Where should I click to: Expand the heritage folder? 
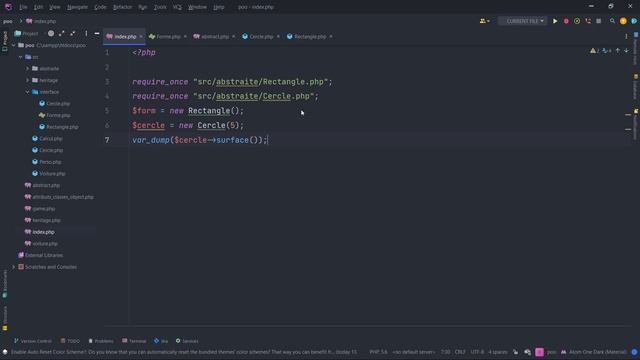coord(27,80)
